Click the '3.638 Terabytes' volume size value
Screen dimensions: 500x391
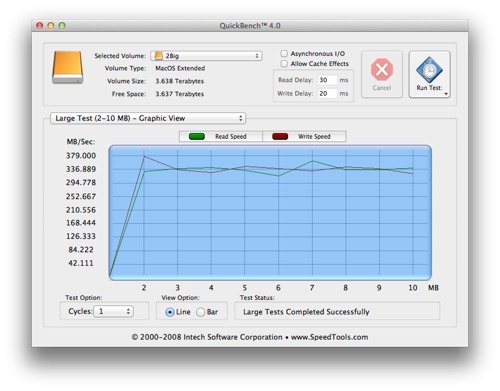[x=180, y=81]
